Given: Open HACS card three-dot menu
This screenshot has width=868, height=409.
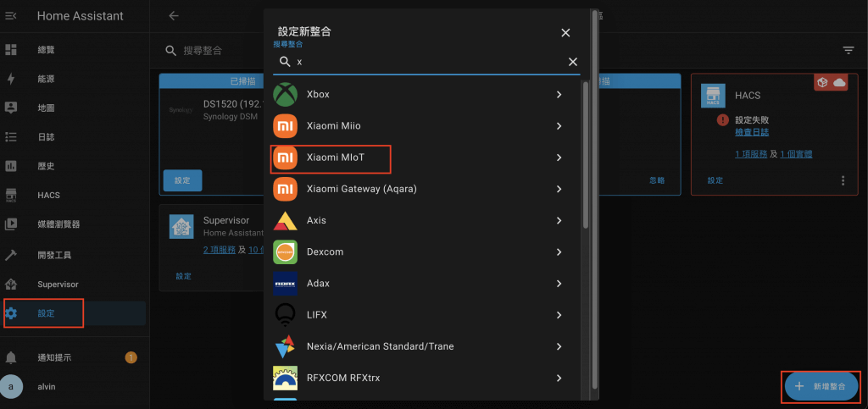Looking at the screenshot, I should point(843,180).
